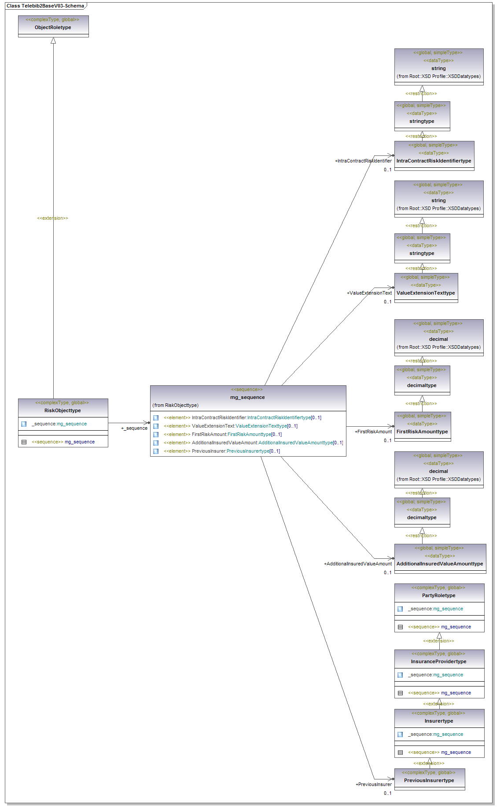This screenshot has height=812, width=504.
Task: Click the FirstRiskAmounttype class name
Action: [x=422, y=432]
